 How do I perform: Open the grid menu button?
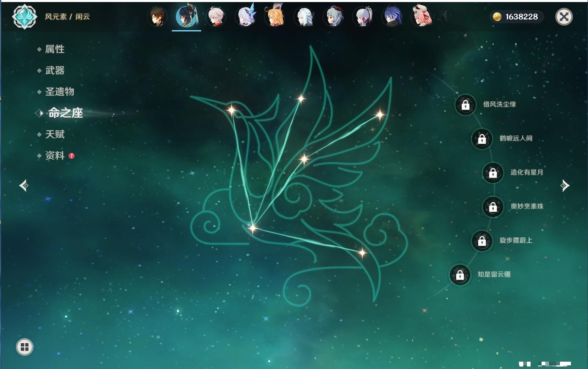[x=24, y=347]
